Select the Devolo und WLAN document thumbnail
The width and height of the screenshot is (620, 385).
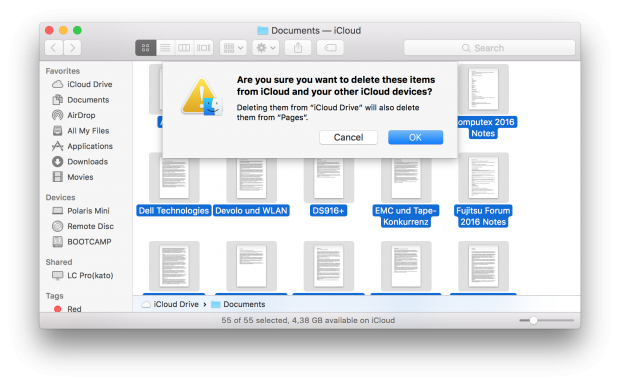251,178
